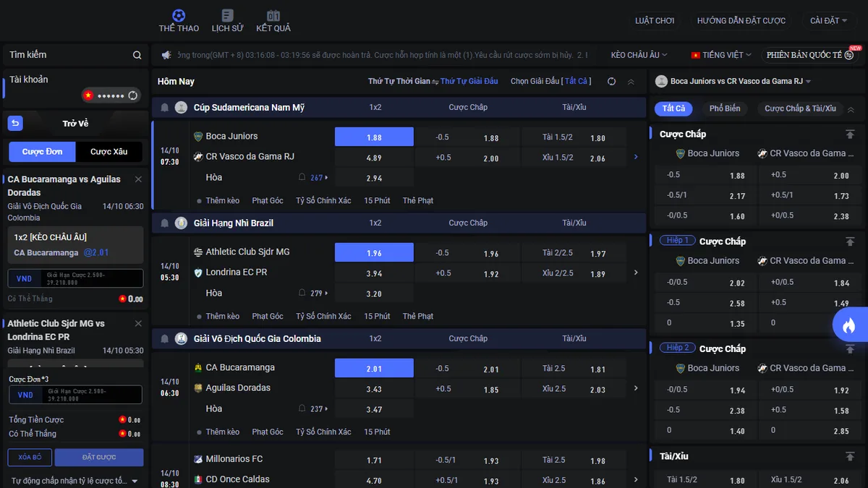Open Athletic Club Sjdr MG match arrow

tap(636, 273)
